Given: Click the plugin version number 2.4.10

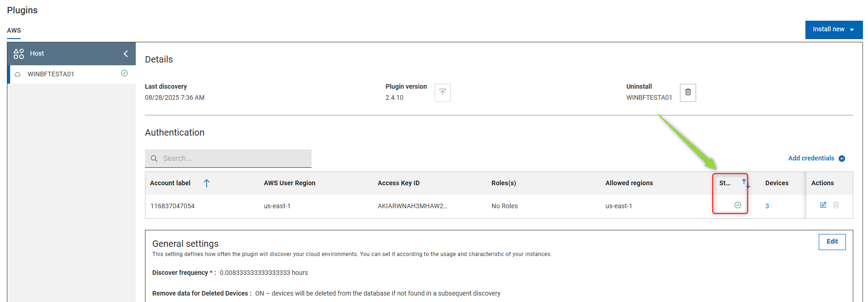Looking at the screenshot, I should [394, 97].
